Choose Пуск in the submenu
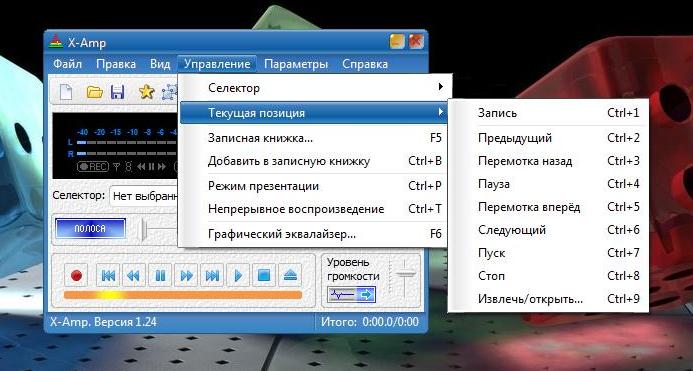The width and height of the screenshot is (693, 371). (x=548, y=253)
